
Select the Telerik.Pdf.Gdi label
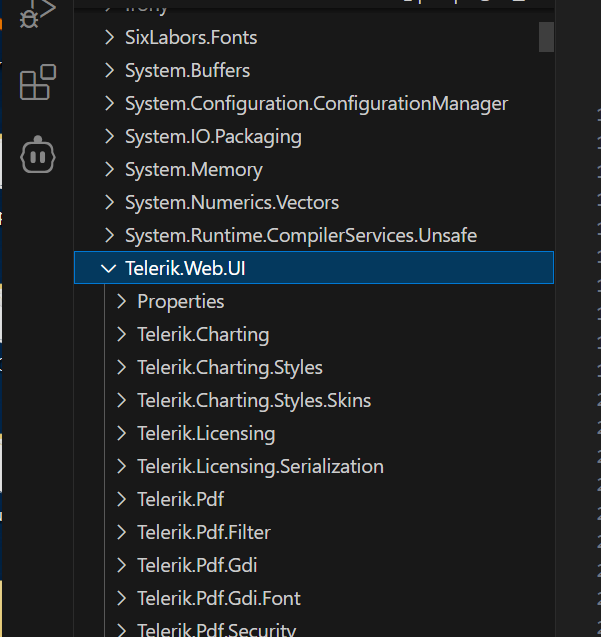pos(197,566)
